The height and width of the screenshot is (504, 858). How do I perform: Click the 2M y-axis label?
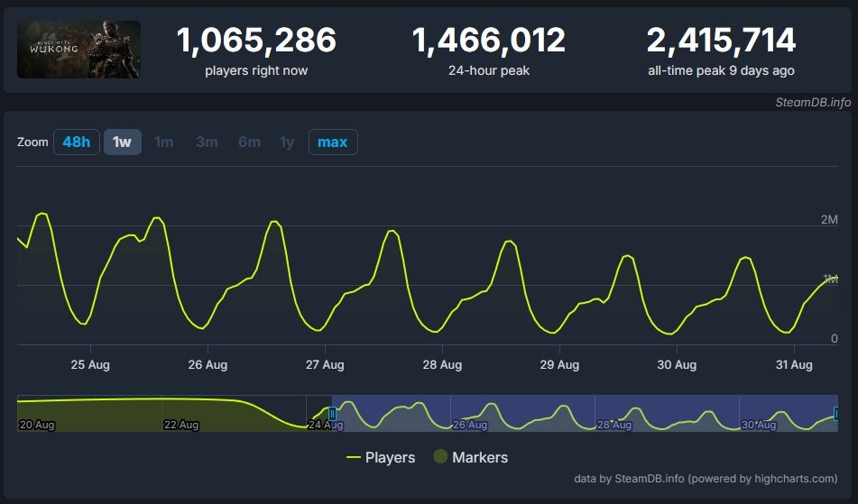pos(829,220)
